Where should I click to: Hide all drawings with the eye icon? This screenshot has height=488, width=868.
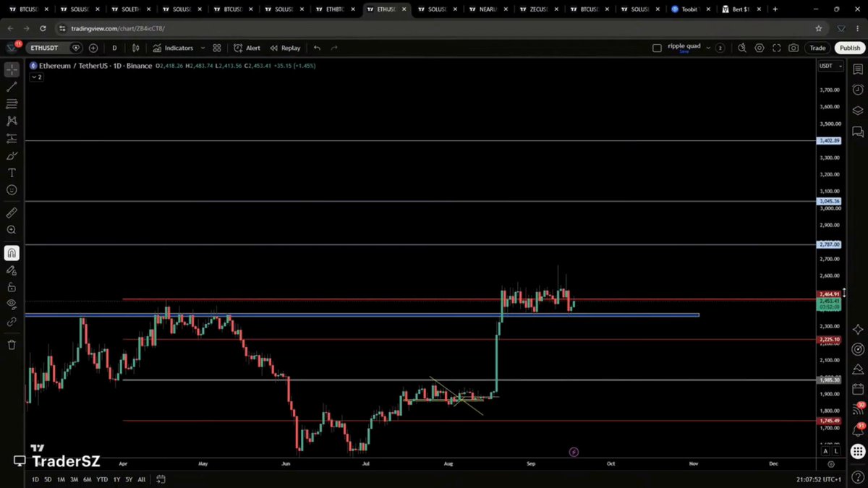click(x=12, y=304)
